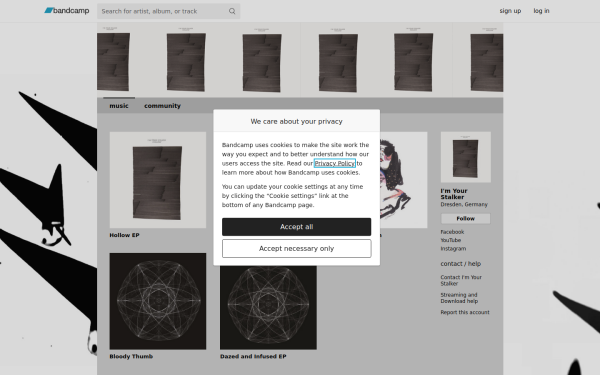
Task: Click the Bandcamp logo
Action: (67, 11)
